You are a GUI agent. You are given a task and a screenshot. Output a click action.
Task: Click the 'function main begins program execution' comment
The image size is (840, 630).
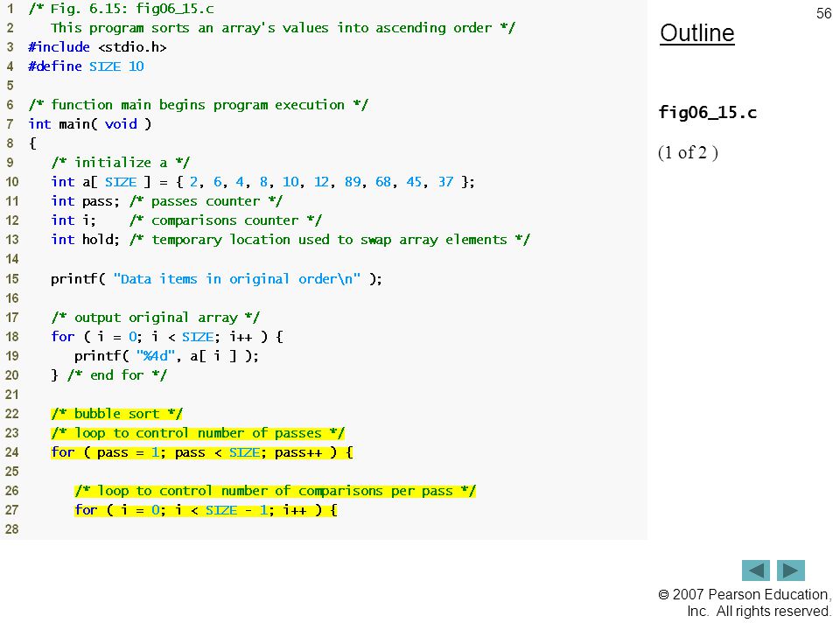[199, 105]
